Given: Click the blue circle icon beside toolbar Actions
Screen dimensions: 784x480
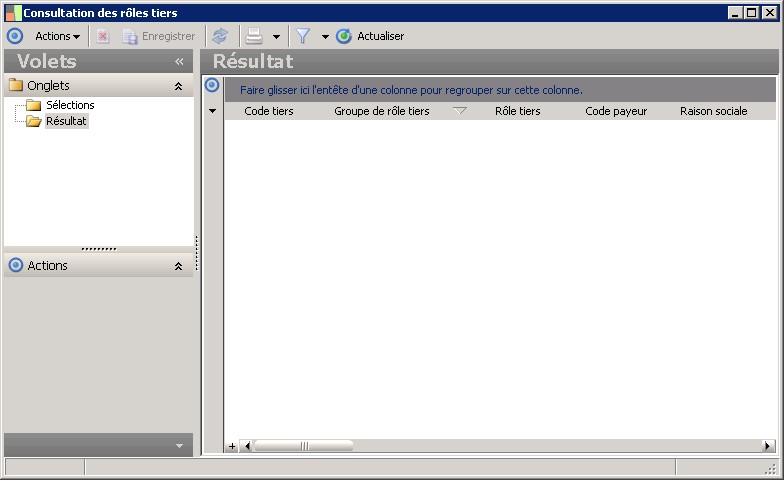Looking at the screenshot, I should [15, 36].
